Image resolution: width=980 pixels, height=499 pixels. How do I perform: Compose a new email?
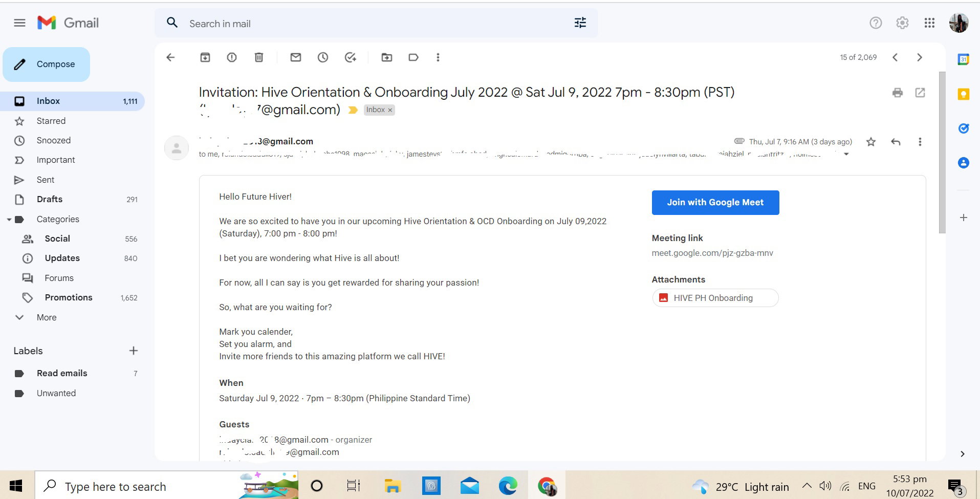tap(47, 64)
